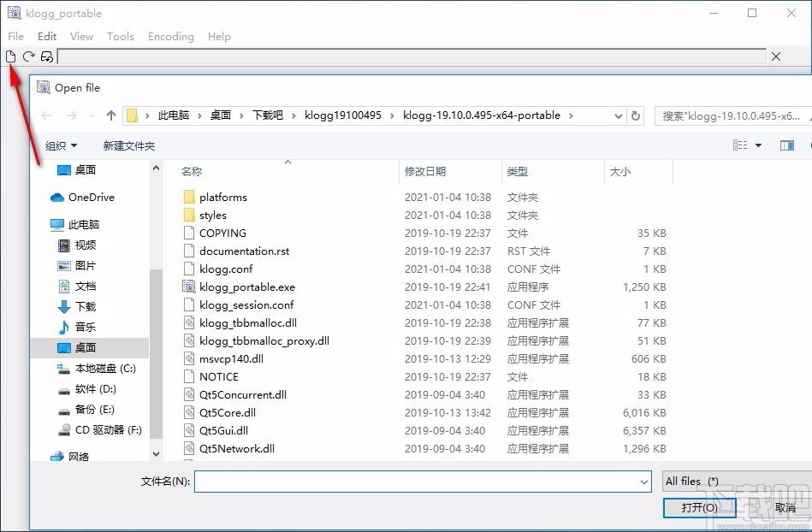
Task: Toggle the follow file icon in klogg toolbar
Action: [x=46, y=56]
